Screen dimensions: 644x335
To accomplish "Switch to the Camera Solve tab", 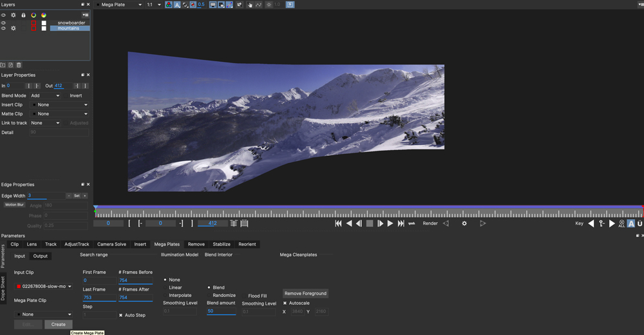I will [x=111, y=244].
